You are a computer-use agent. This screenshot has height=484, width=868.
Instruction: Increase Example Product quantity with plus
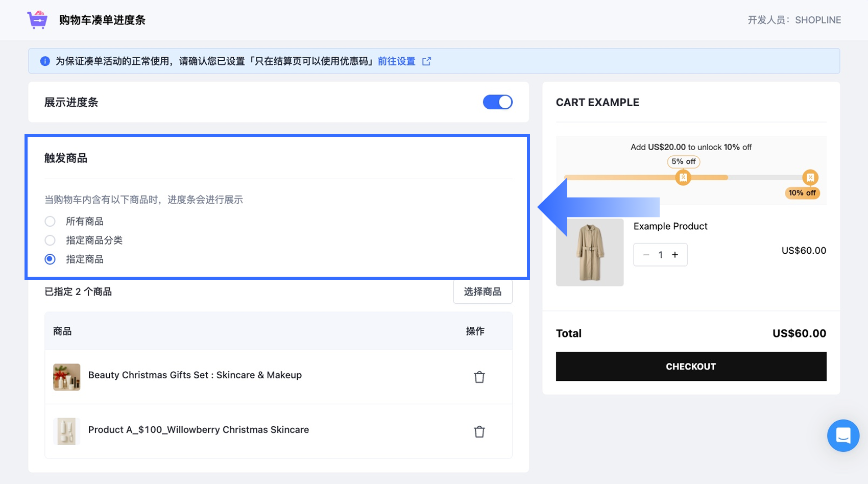click(x=675, y=255)
